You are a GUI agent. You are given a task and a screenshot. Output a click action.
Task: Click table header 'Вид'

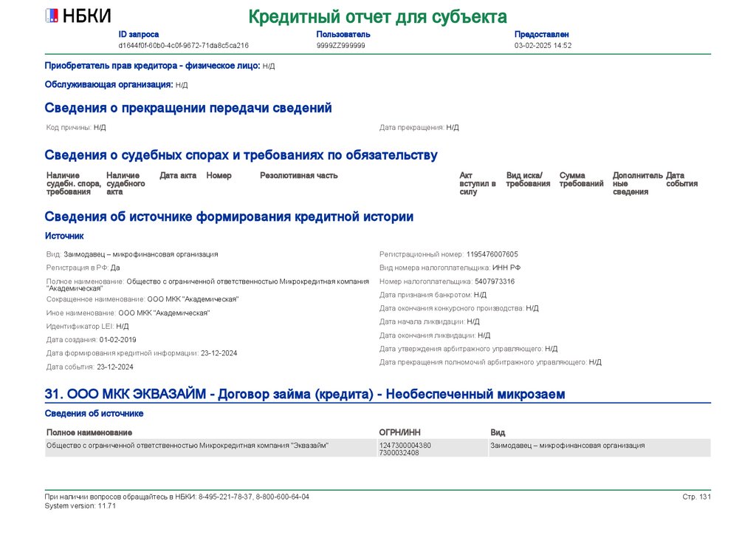click(x=498, y=433)
